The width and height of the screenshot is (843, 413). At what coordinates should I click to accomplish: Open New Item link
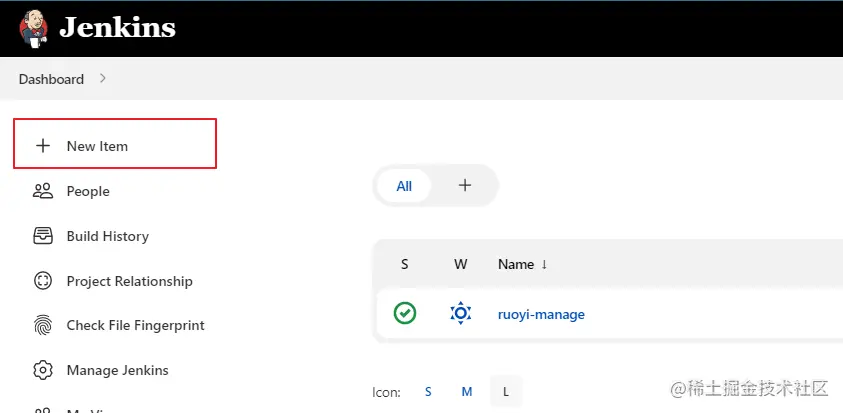(x=97, y=146)
